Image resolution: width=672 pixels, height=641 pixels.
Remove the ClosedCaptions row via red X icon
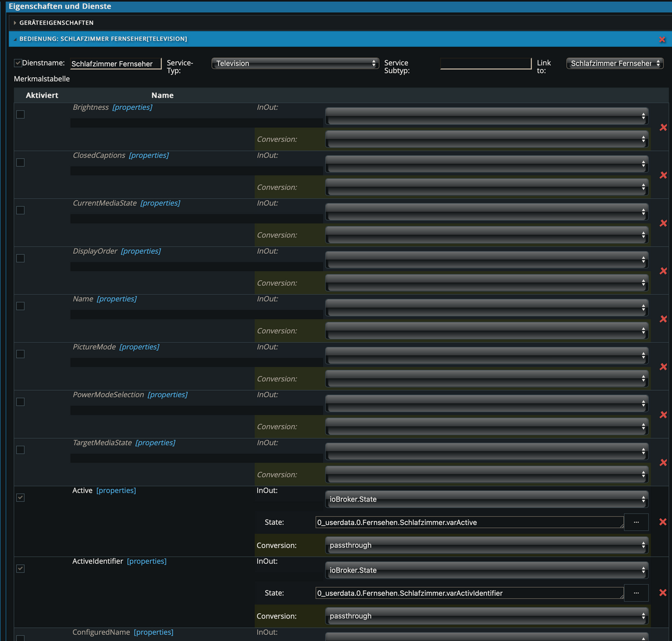click(x=663, y=175)
